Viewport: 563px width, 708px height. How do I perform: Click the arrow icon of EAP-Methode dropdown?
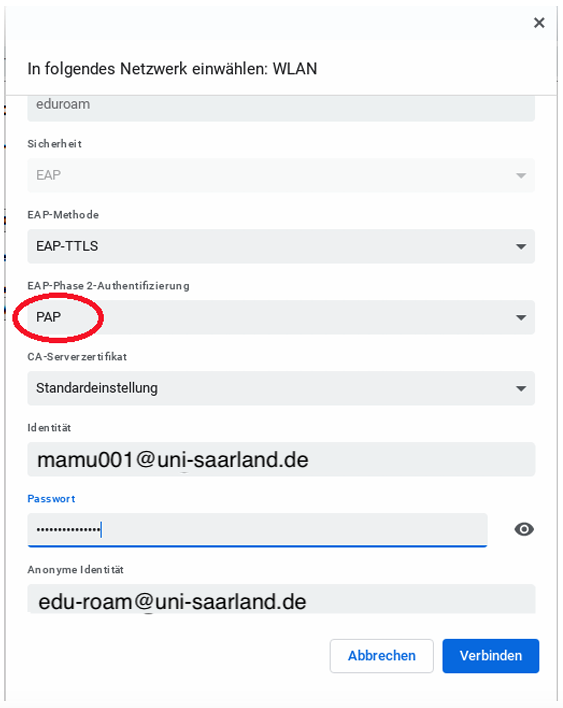tap(521, 247)
